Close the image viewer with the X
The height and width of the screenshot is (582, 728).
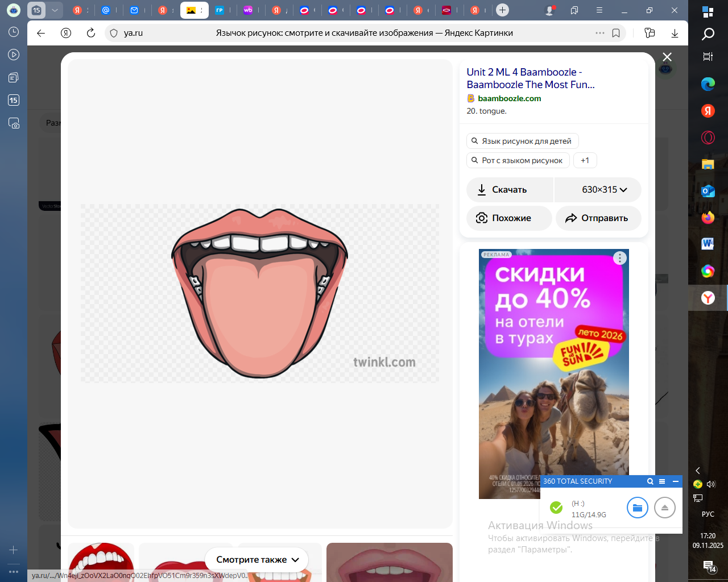click(667, 57)
